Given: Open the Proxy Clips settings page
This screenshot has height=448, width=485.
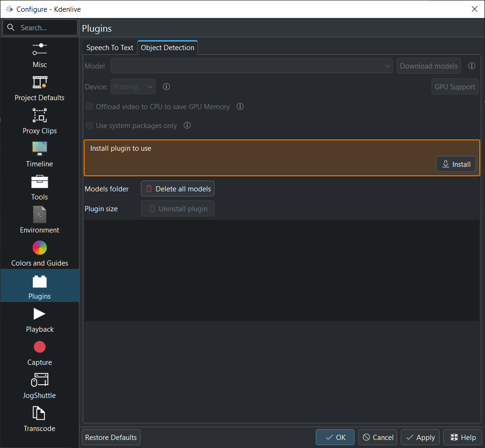Looking at the screenshot, I should (40, 121).
